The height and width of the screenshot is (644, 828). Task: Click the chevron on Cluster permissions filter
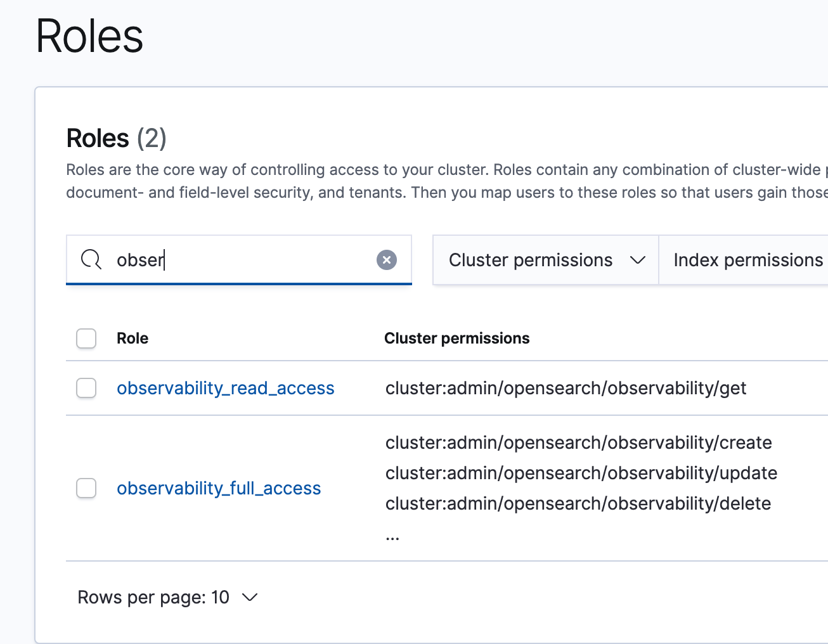pyautogui.click(x=637, y=260)
